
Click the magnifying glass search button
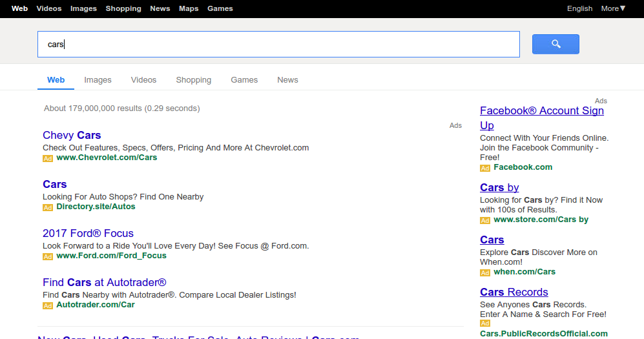pos(556,44)
